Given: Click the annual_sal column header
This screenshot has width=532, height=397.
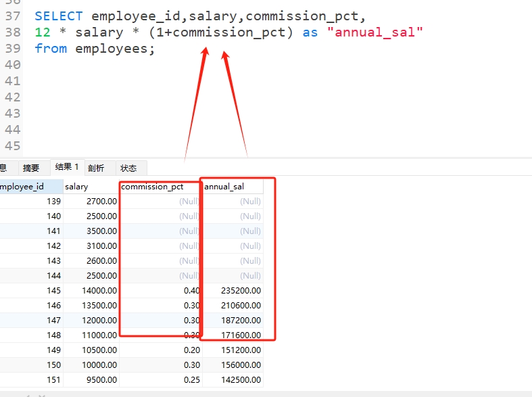Looking at the screenshot, I should tap(233, 186).
